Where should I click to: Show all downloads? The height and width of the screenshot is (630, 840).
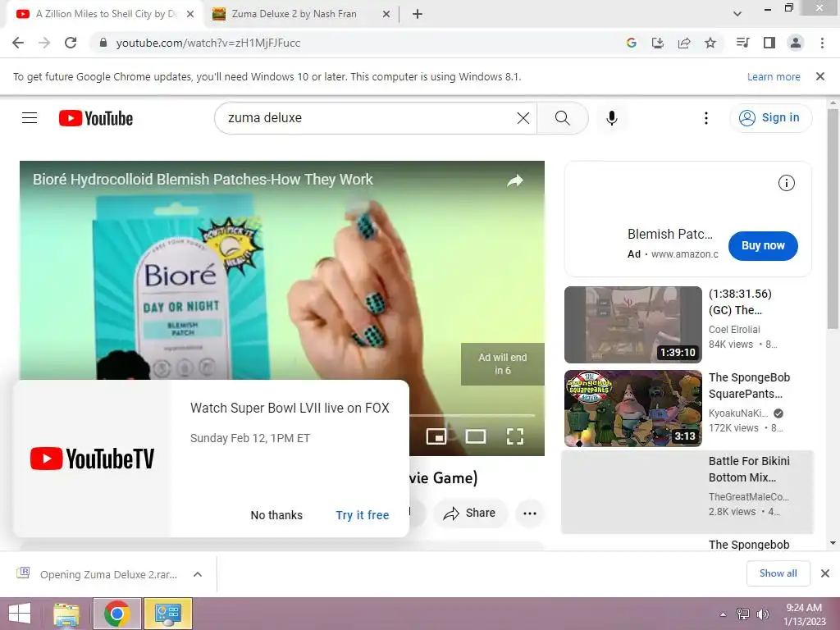pos(778,573)
